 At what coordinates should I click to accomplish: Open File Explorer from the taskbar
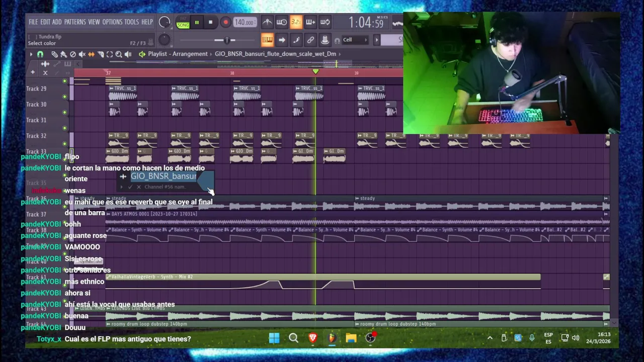click(351, 338)
